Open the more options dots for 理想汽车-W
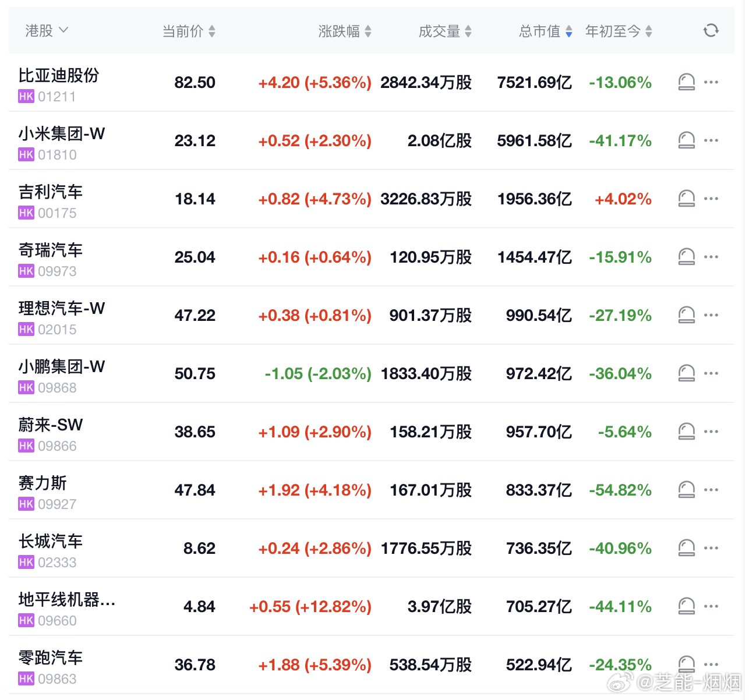The height and width of the screenshot is (700, 749). pos(711,315)
